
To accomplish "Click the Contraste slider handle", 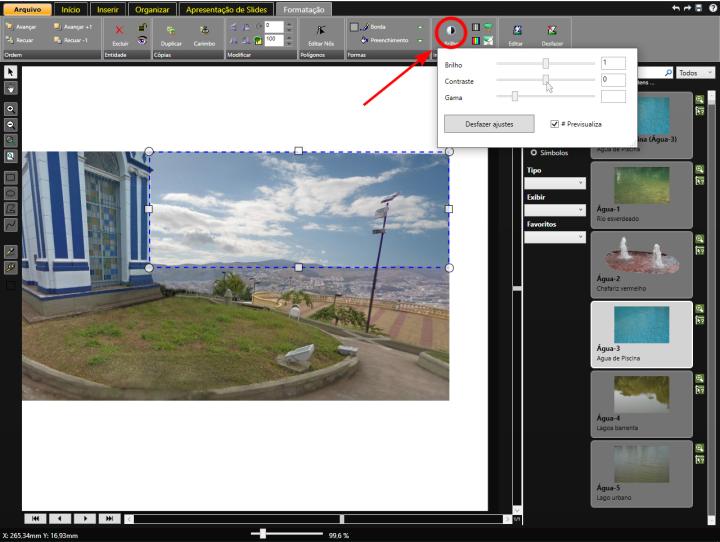I will pyautogui.click(x=546, y=79).
